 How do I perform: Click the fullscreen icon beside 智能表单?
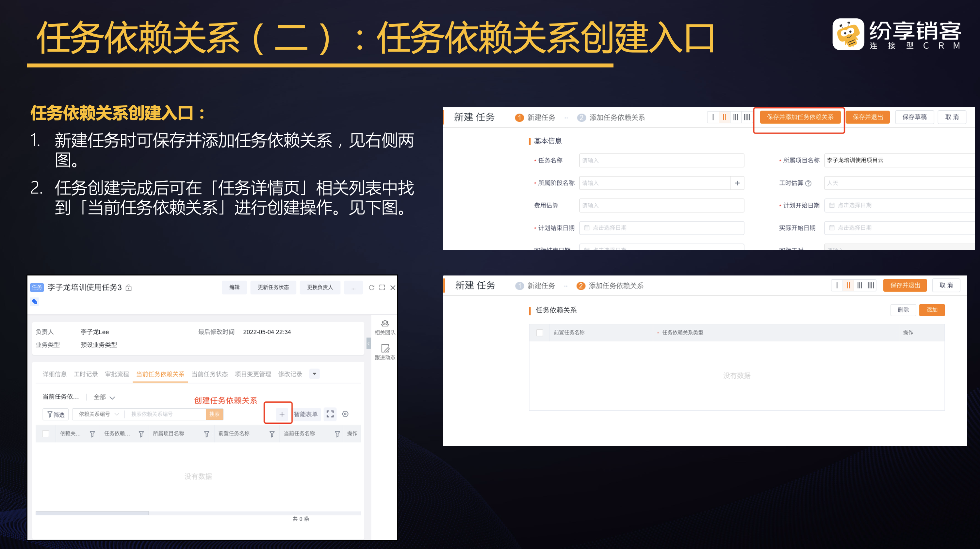click(330, 414)
